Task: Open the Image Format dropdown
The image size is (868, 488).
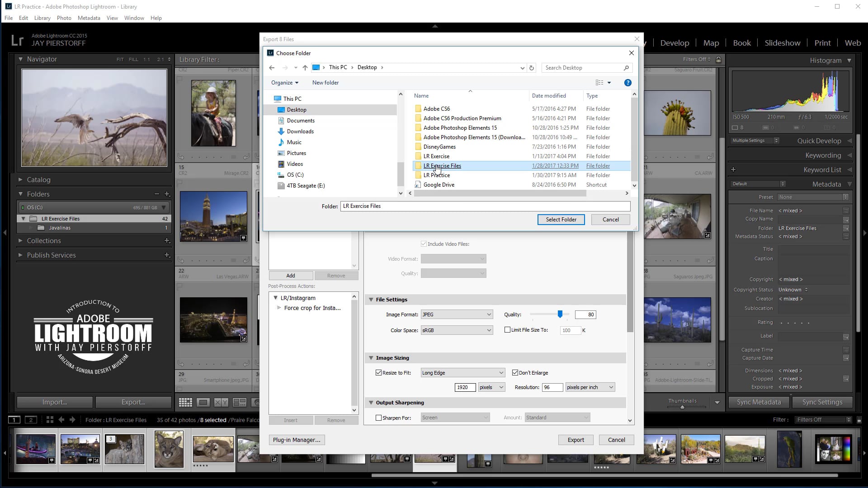Action: click(456, 314)
